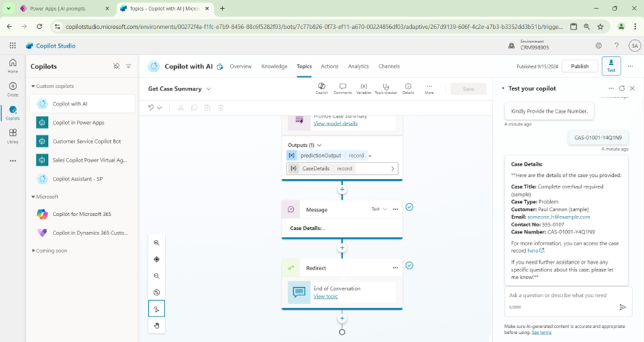Image resolution: width=644 pixels, height=342 pixels.
Task: Switch to the Analytics tab
Action: [358, 66]
